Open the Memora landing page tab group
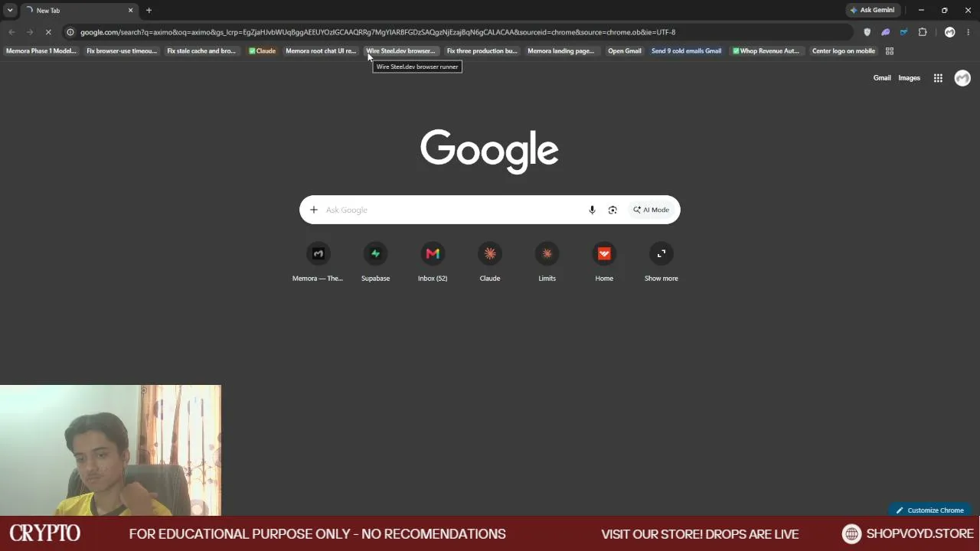 561,51
